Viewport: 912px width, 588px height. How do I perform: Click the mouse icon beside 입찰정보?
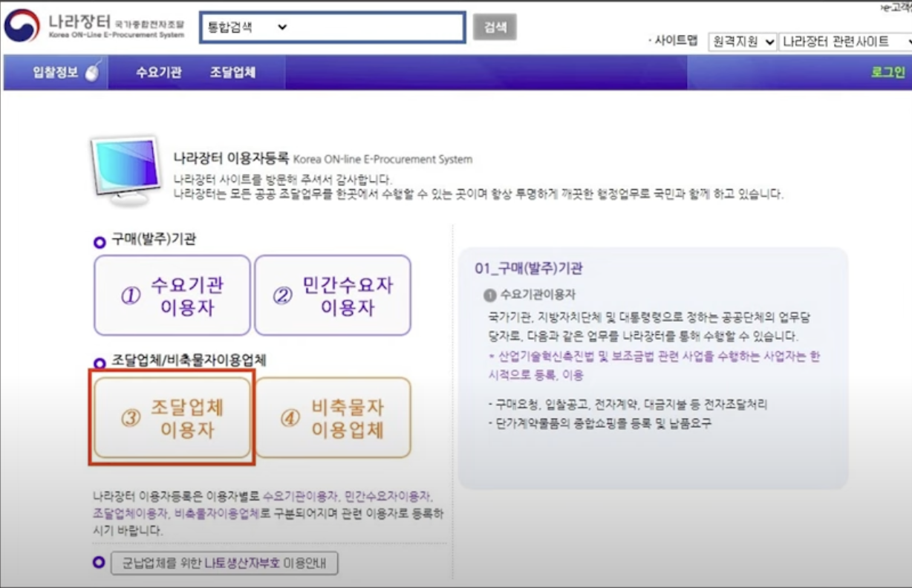92,73
